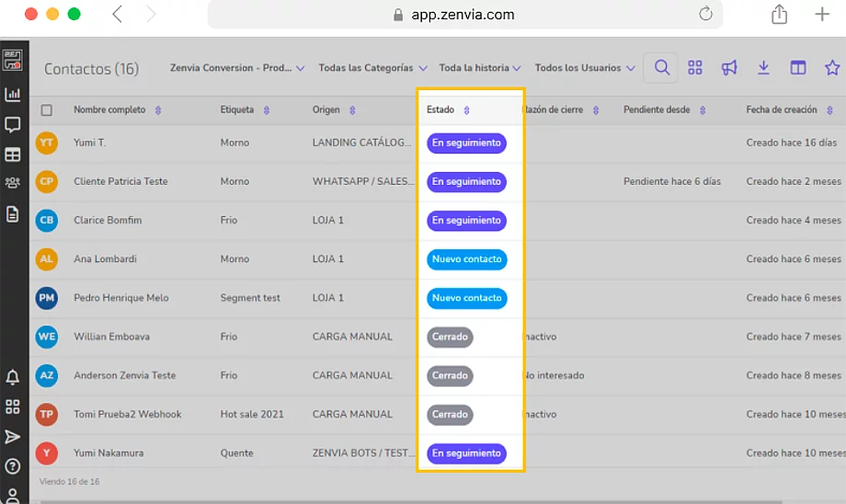This screenshot has height=504, width=846.
Task: Click Cerrado badge for Anderson Zenvia Teste
Action: point(450,375)
